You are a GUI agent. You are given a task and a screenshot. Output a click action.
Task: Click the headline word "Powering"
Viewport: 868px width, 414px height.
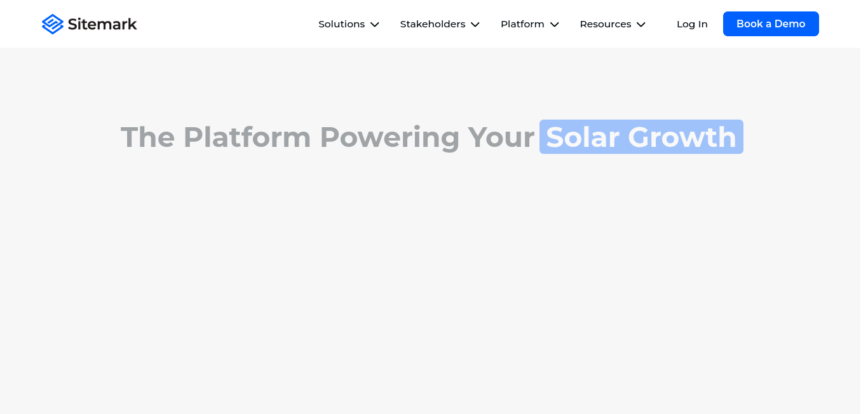point(390,139)
